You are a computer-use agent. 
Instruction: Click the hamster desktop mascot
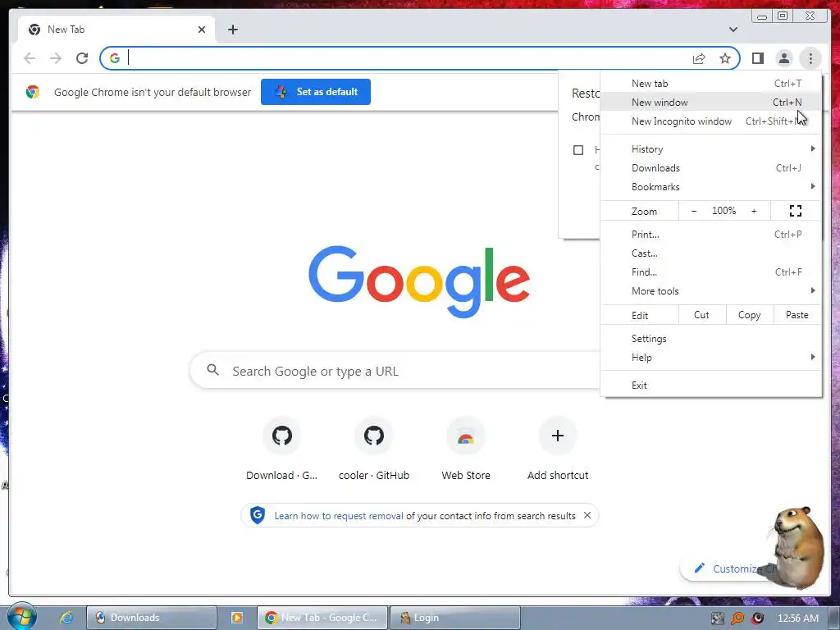(x=797, y=546)
